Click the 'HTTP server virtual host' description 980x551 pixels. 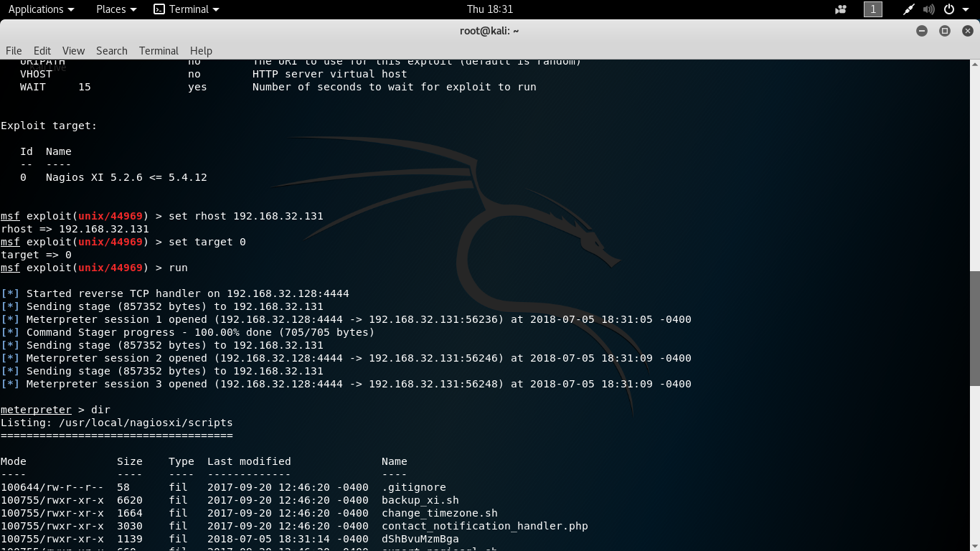[330, 74]
